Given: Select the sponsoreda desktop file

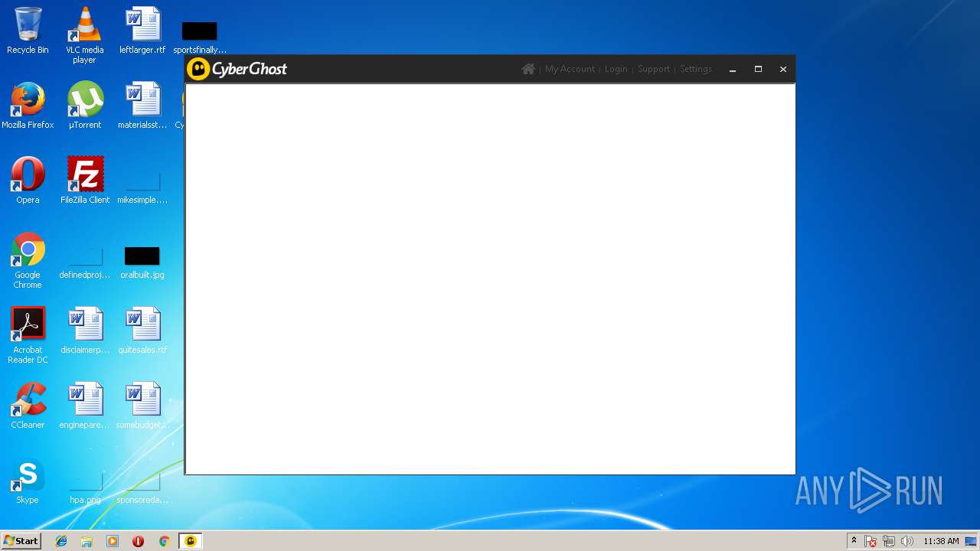Looking at the screenshot, I should (142, 487).
